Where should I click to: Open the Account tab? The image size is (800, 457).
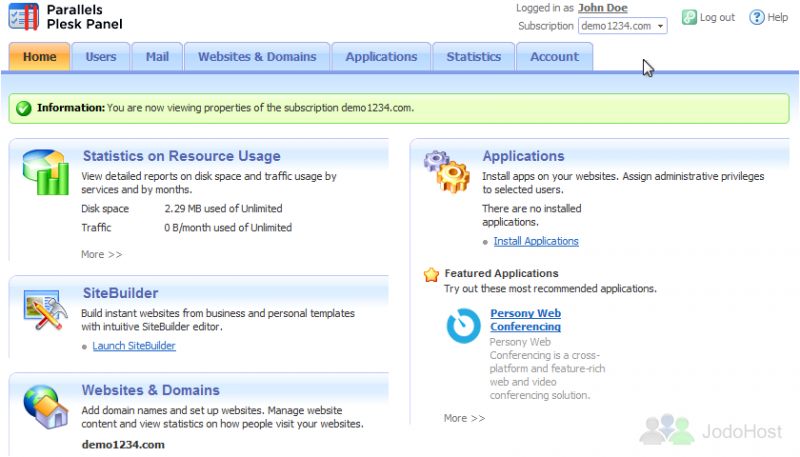(555, 57)
